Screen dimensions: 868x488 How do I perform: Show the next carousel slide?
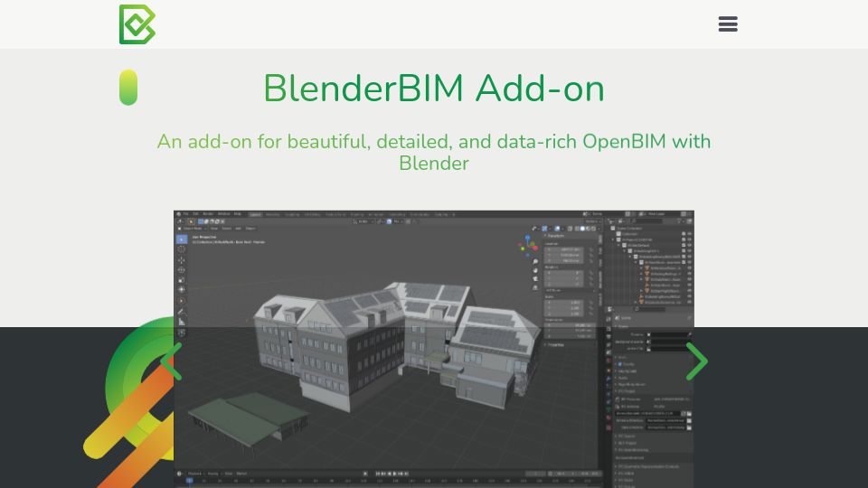click(x=696, y=361)
